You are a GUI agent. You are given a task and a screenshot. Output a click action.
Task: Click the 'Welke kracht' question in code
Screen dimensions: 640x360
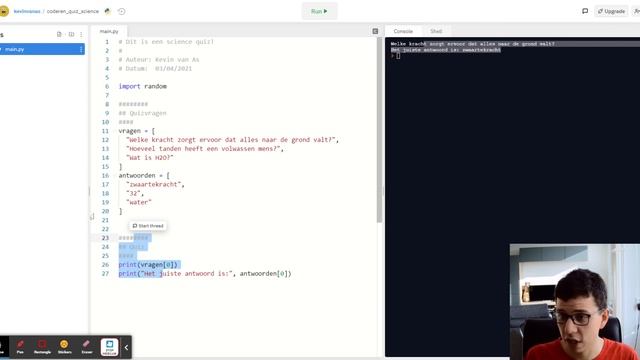[x=231, y=140]
